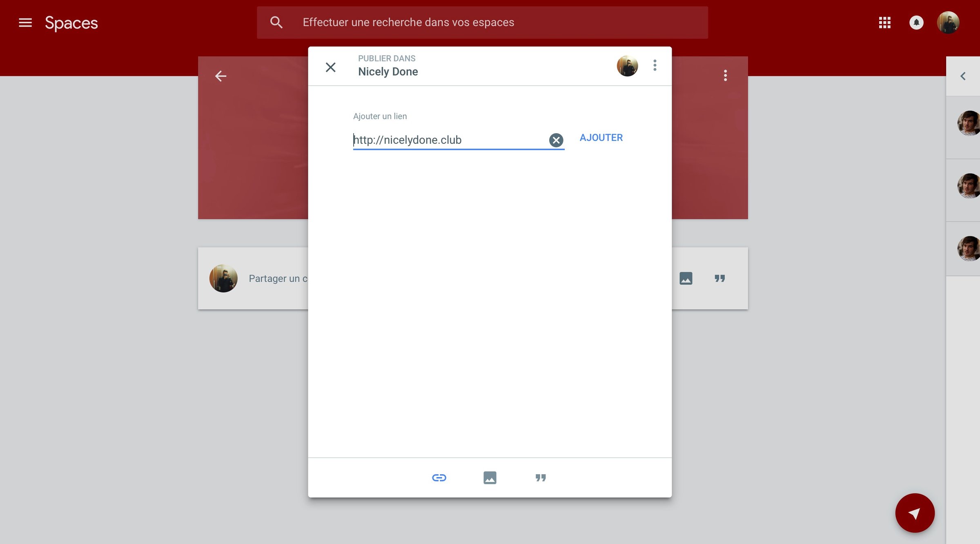Screen dimensions: 980x544
Task: Open the account avatar in top bar
Action: (948, 22)
